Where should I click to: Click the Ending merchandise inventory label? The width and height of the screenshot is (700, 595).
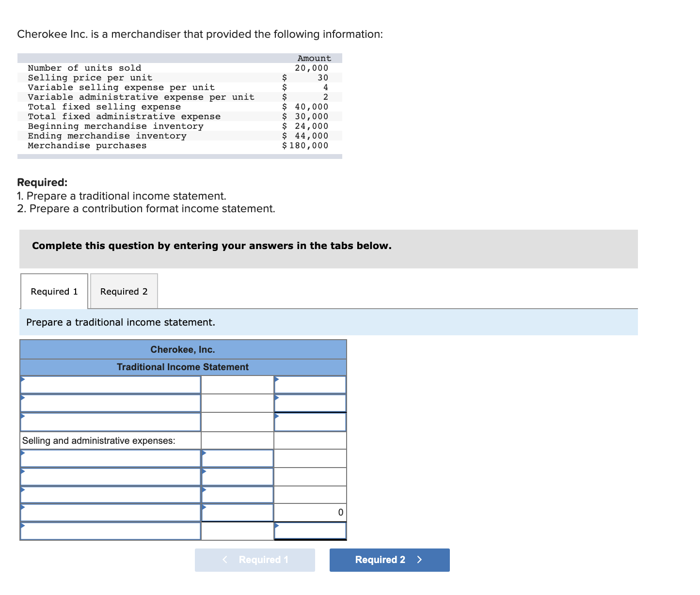[x=107, y=136]
